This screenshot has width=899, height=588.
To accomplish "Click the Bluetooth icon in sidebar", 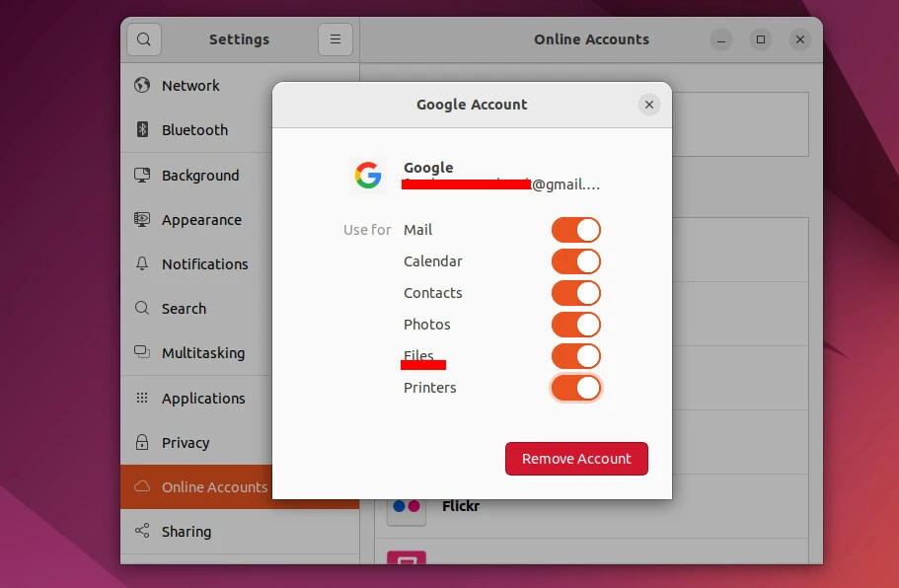I will [142, 130].
